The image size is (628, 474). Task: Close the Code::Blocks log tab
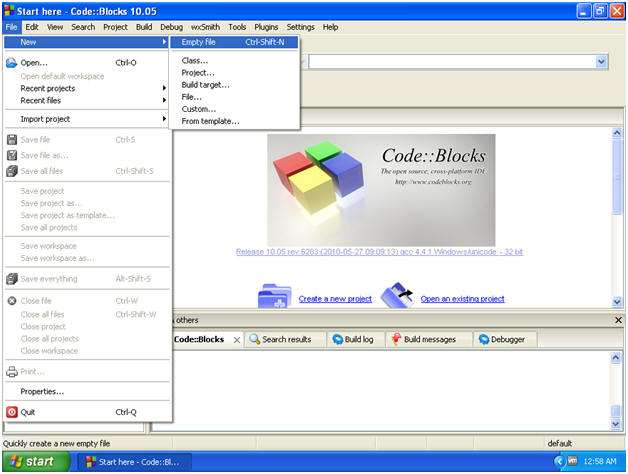click(237, 340)
